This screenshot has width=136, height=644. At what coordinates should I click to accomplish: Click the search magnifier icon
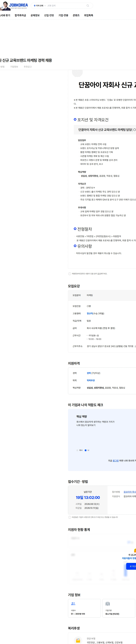88,6
